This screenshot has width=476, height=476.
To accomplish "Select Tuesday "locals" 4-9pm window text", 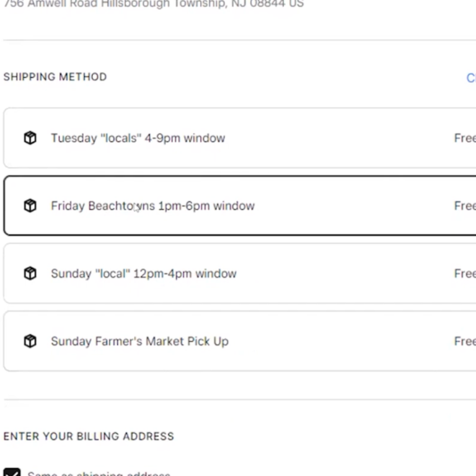I will point(138,138).
